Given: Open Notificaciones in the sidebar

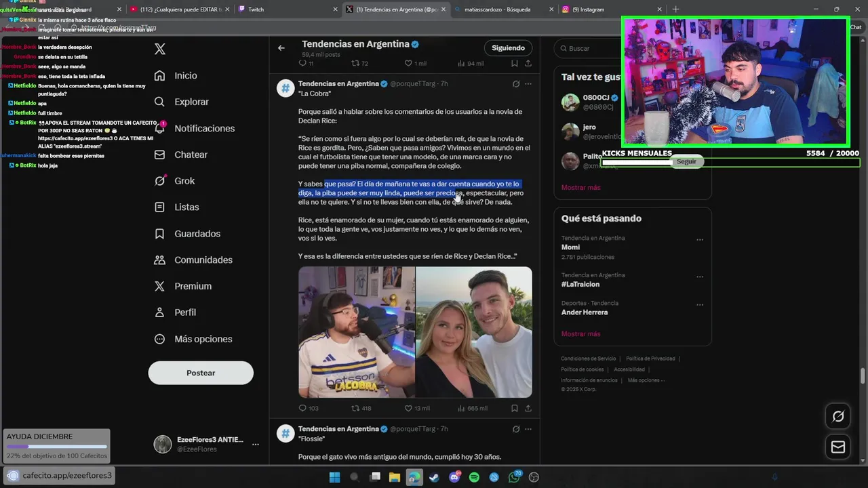Looking at the screenshot, I should pyautogui.click(x=194, y=128).
